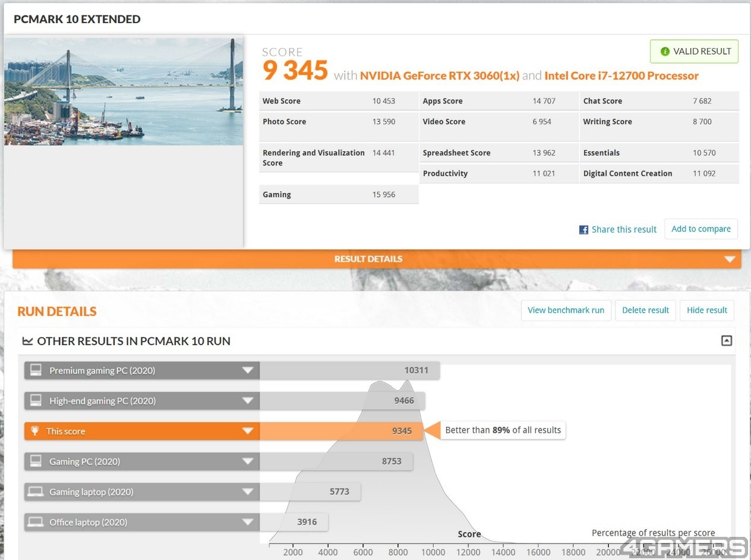Click the Result Details label
Screen dimensions: 751x560
pyautogui.click(x=368, y=260)
